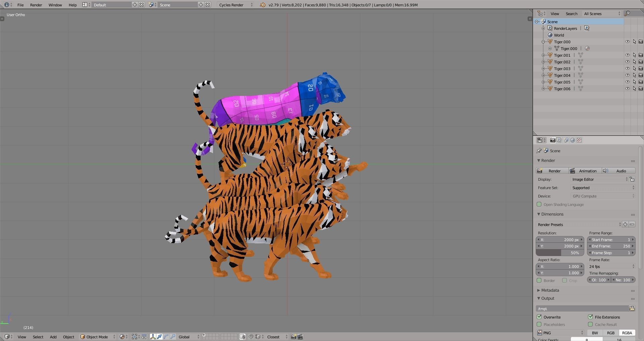Enable the Placeholders checkbox
The image size is (644, 341).
tap(539, 324)
